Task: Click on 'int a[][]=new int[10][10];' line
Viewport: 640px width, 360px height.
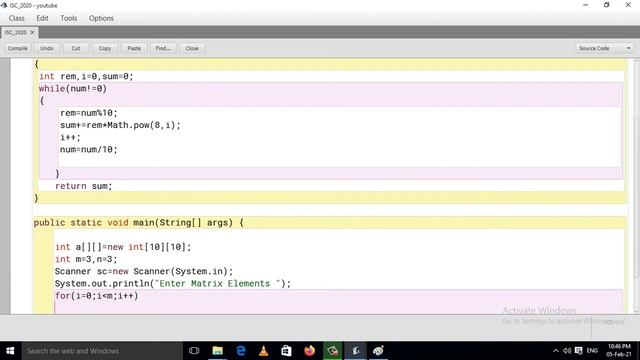Action: 123,247
